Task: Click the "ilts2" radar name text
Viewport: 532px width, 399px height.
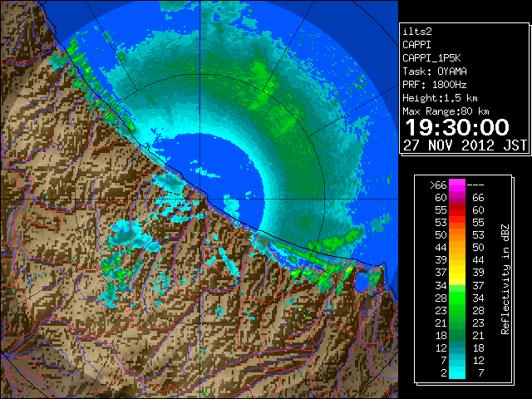Action: click(417, 32)
